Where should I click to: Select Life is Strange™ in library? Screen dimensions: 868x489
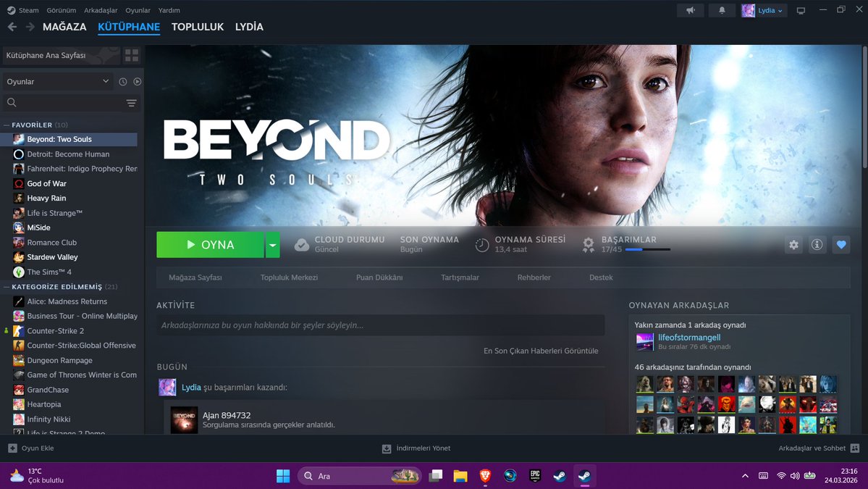(x=69, y=213)
